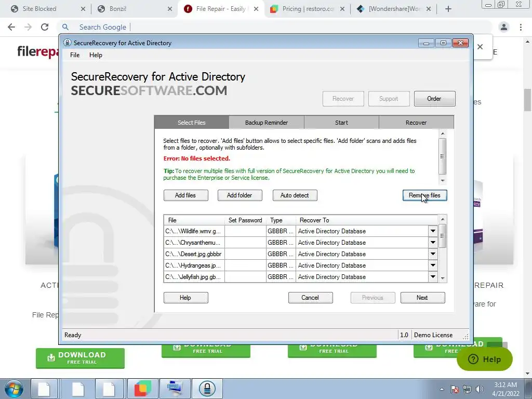Open a new browser tab
This screenshot has height=399, width=532.
448,9
